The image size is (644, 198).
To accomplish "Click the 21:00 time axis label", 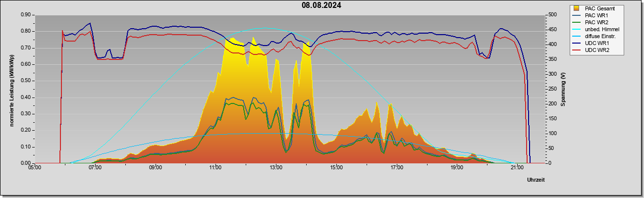I will 517,168.
